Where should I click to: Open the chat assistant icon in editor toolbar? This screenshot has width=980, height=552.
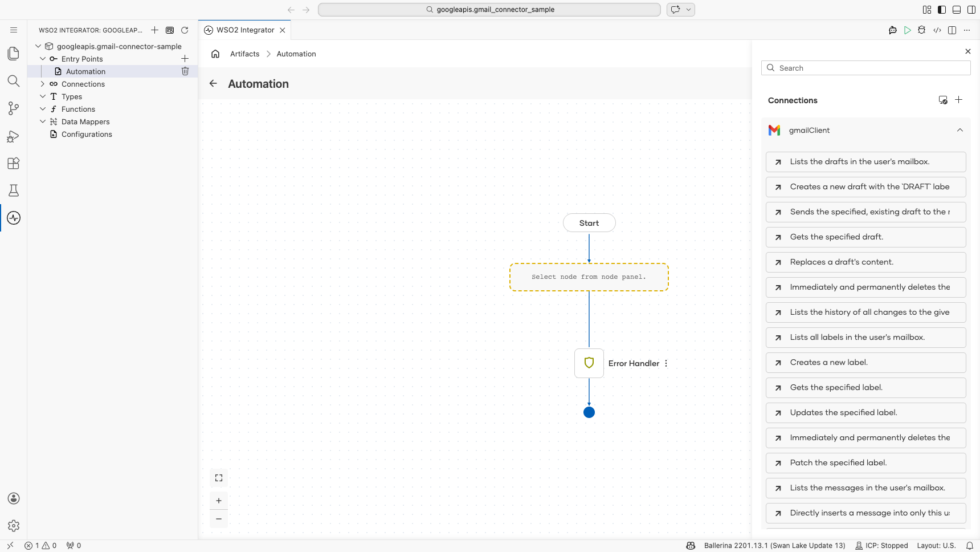pos(893,30)
